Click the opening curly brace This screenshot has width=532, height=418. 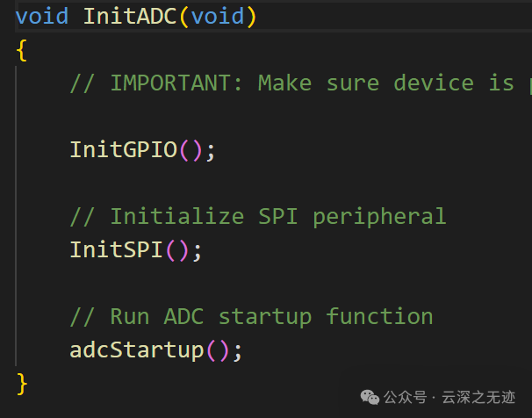click(22, 50)
